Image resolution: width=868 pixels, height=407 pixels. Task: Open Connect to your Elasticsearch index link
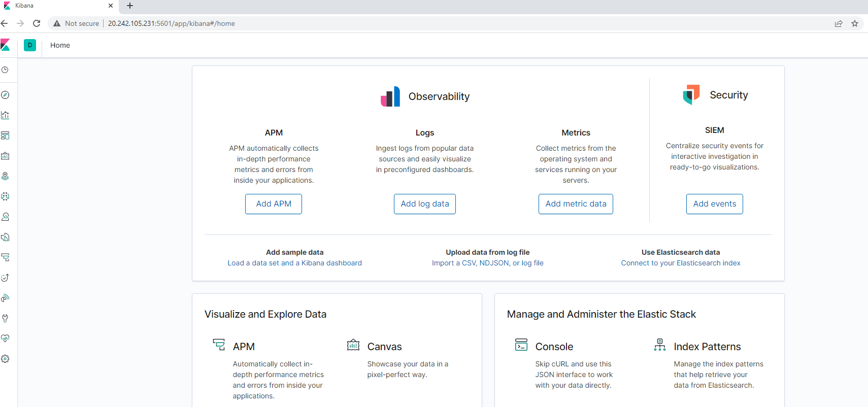[x=681, y=263]
